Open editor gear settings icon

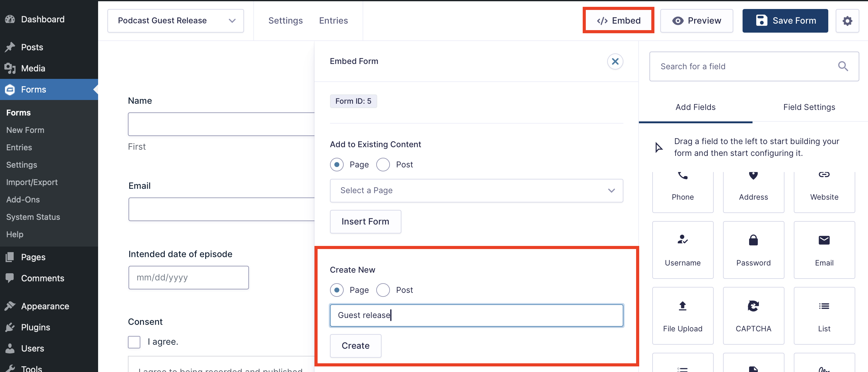847,20
